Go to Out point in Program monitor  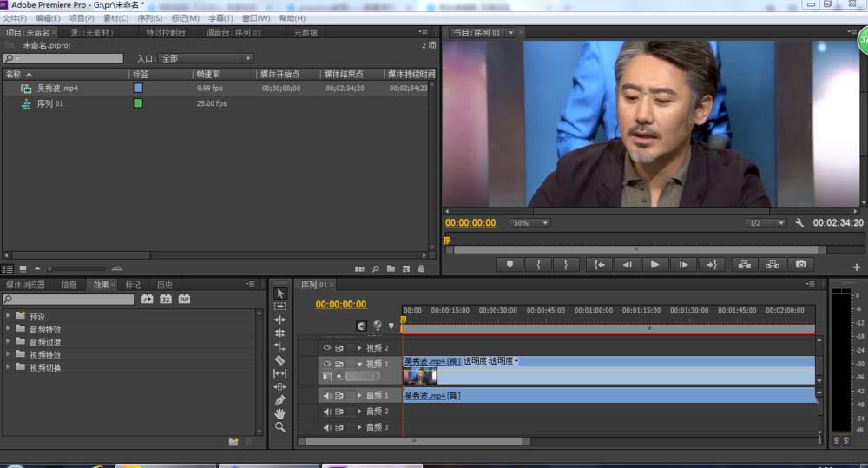[712, 265]
